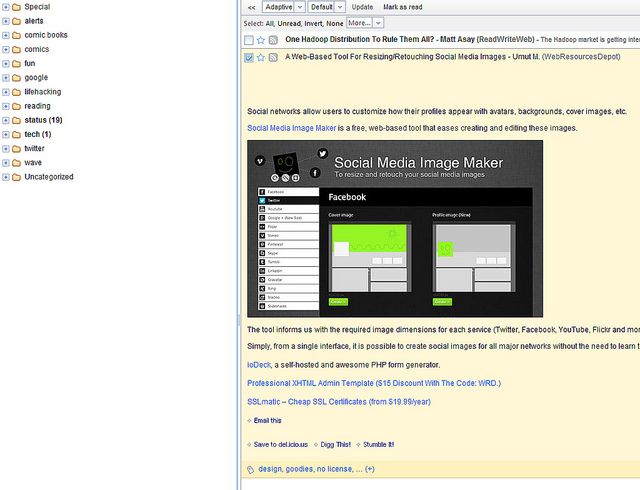Click the Adaptive button
This screenshot has width=640, height=490.
tap(279, 7)
